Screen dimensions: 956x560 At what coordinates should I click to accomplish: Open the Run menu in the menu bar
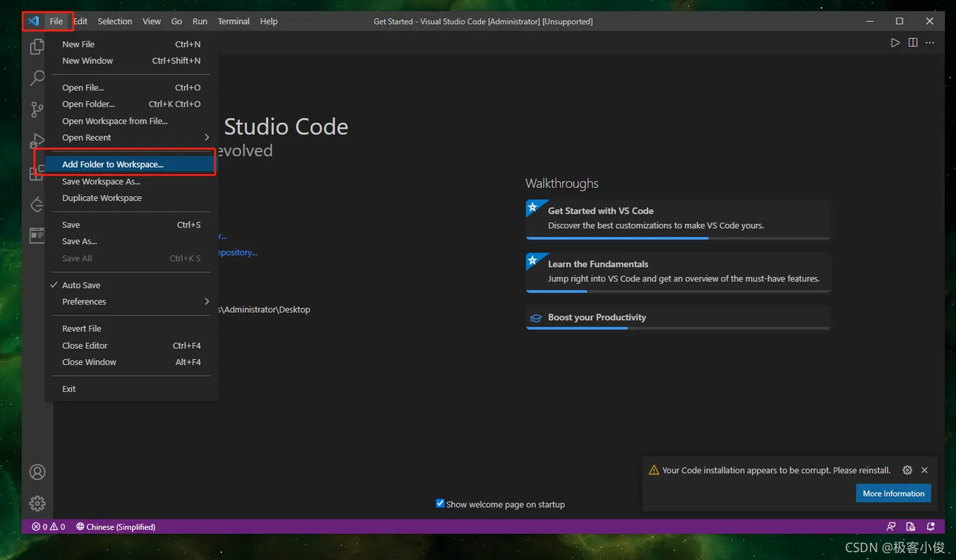(x=200, y=21)
